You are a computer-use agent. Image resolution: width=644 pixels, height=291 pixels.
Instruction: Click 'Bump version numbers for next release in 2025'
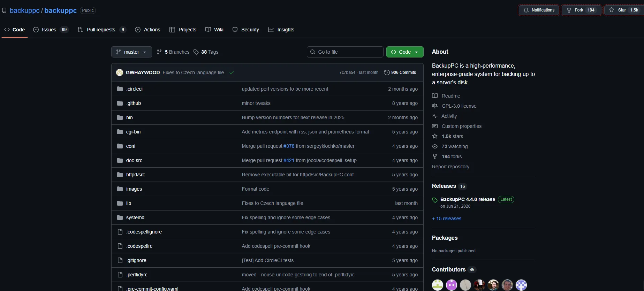293,117
